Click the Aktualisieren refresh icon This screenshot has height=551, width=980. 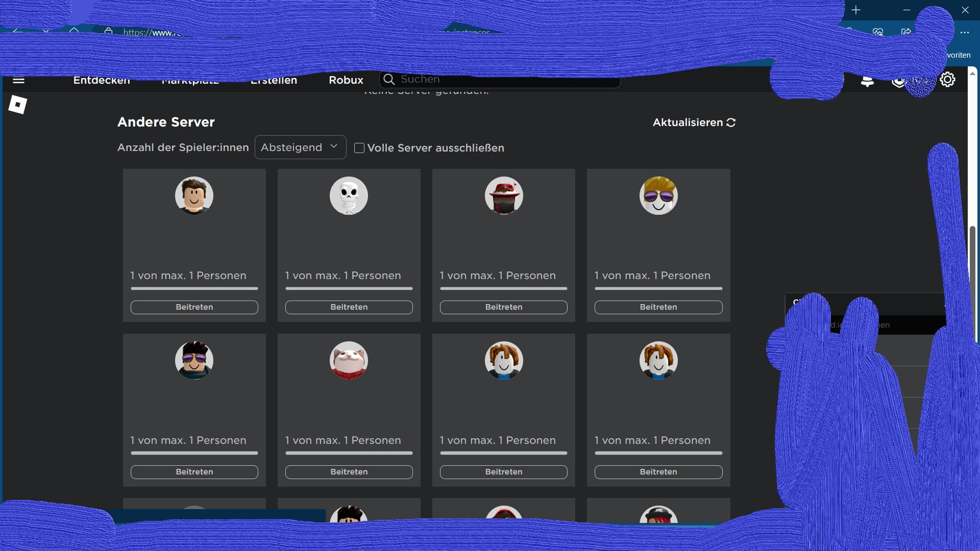click(x=731, y=122)
